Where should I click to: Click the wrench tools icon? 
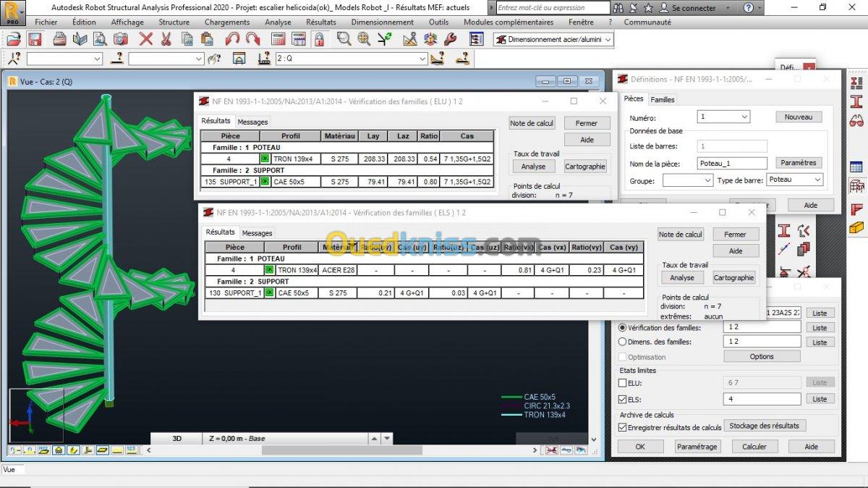tap(450, 39)
